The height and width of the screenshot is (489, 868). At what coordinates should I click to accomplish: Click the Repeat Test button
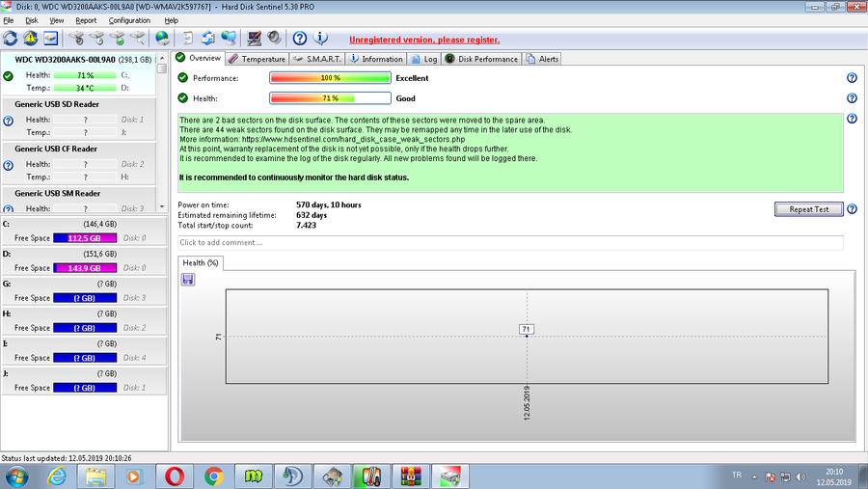809,209
